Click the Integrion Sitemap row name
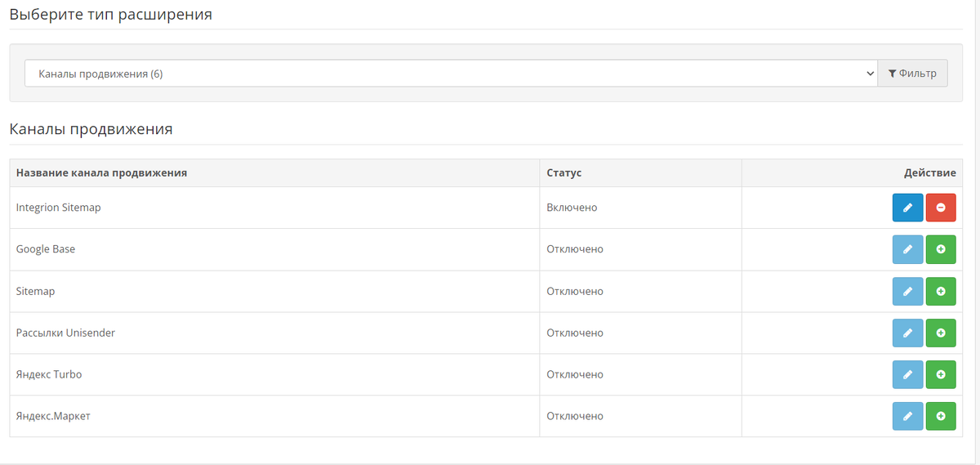The width and height of the screenshot is (980, 465). point(59,208)
